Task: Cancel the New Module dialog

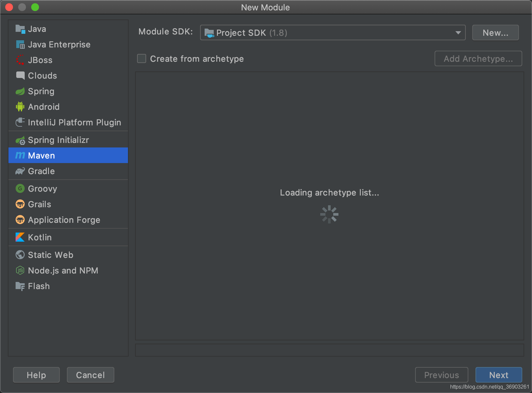Action: [x=90, y=375]
